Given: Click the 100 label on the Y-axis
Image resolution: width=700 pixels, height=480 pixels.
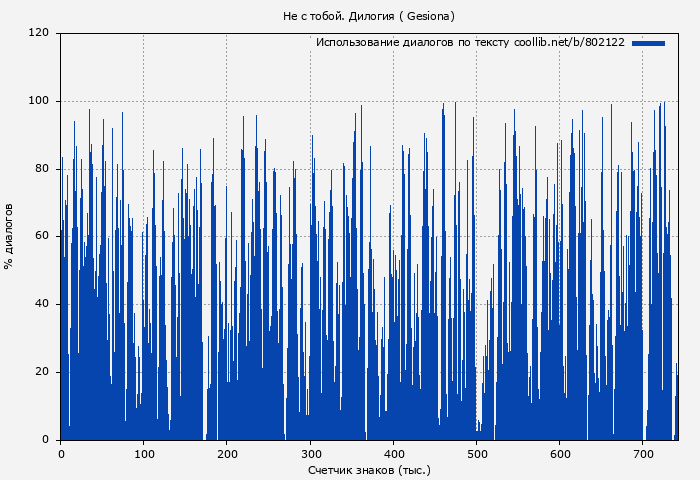Looking at the screenshot, I should [x=39, y=101].
